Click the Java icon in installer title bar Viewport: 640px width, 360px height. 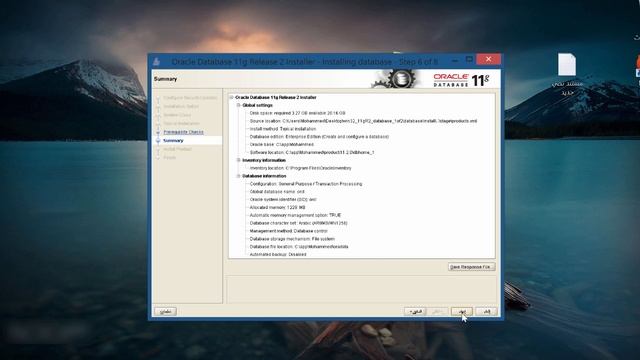coord(156,62)
